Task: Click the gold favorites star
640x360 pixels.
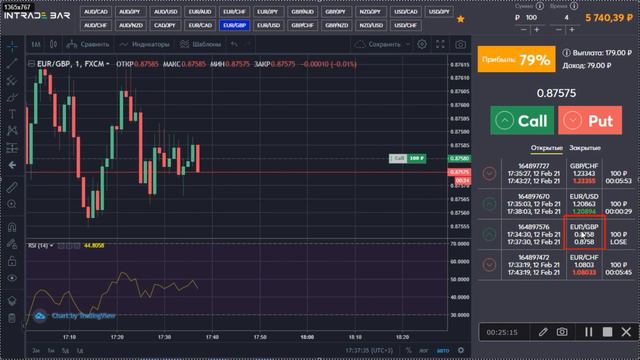Action: tap(460, 19)
